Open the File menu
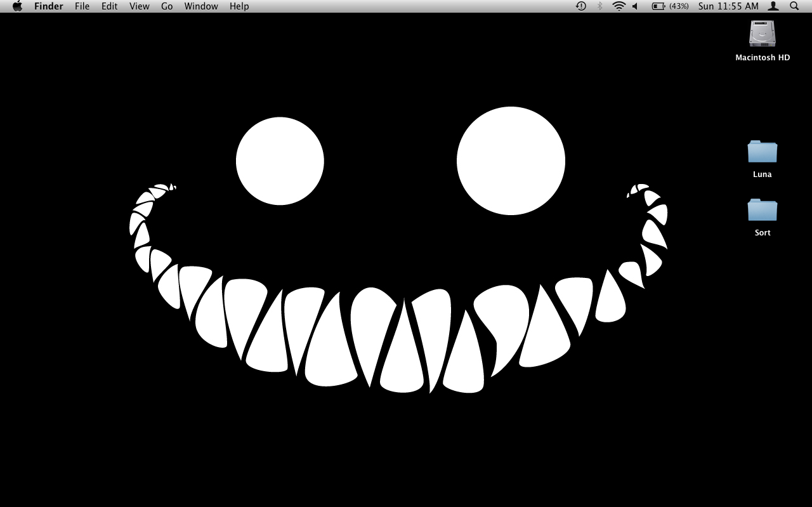Screen dimensions: 812x507 [82, 6]
